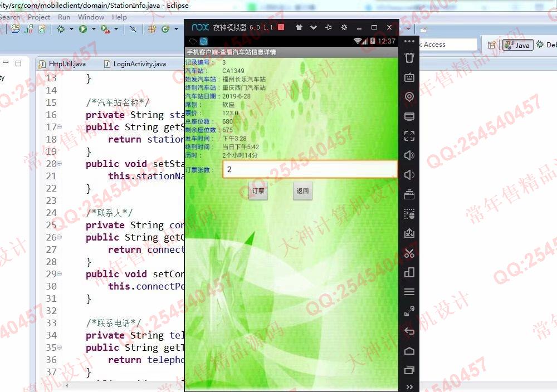The height and width of the screenshot is (392, 557).
Task: Toggle Nox fullscreen mode icon
Action: click(x=409, y=136)
